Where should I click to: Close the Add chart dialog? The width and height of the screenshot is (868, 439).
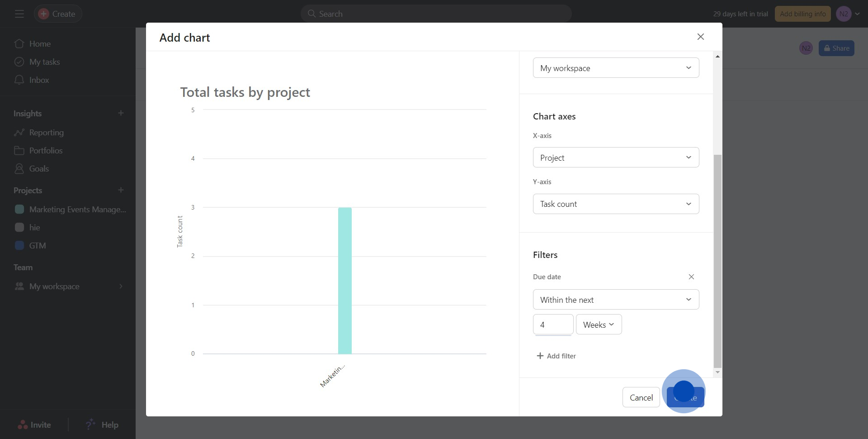coord(700,37)
